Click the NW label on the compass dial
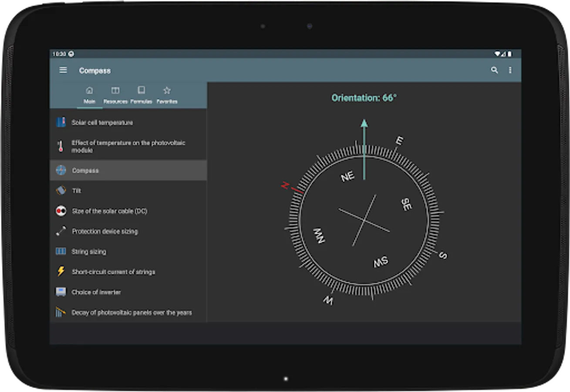This screenshot has height=392, width=570. 319,235
